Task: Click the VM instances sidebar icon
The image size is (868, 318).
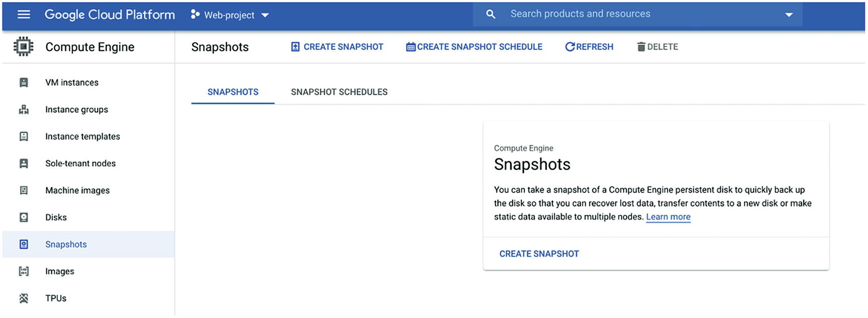Action: coord(24,83)
